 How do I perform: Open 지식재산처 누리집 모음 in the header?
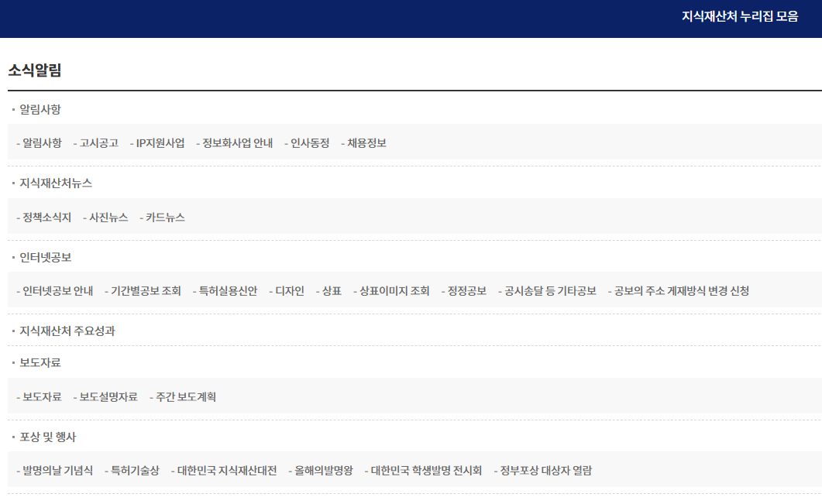[740, 17]
